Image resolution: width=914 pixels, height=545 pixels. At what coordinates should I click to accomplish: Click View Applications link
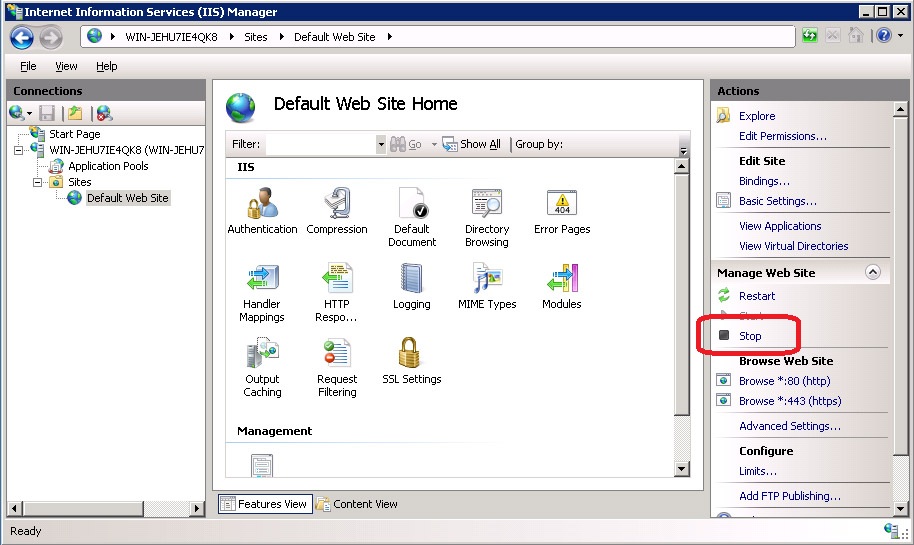tap(780, 226)
